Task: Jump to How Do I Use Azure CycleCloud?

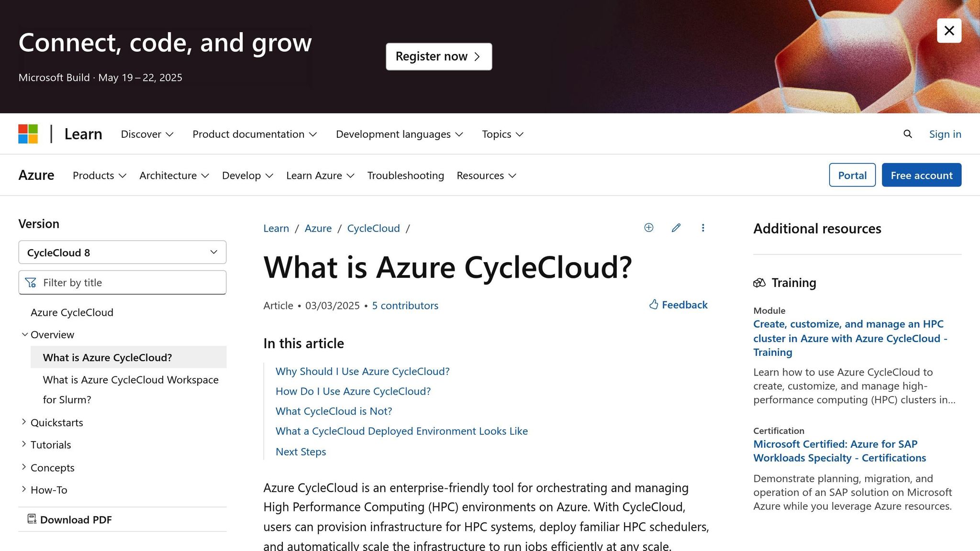Action: coord(353,391)
